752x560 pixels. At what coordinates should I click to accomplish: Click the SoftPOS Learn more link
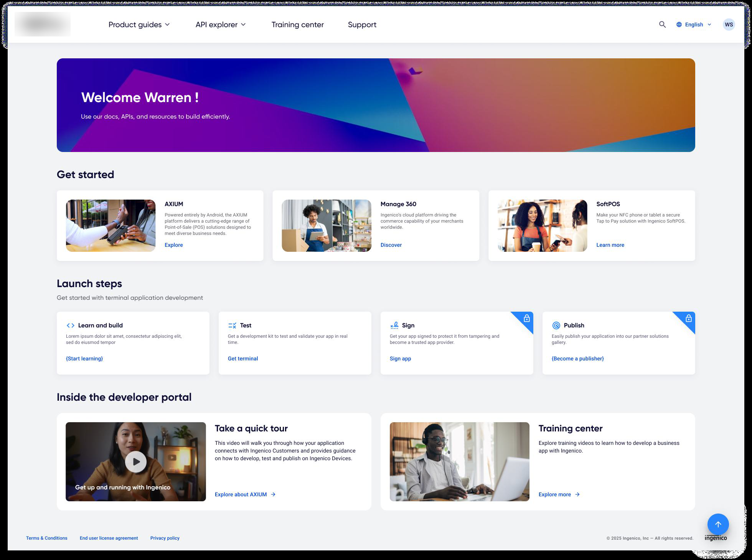coord(610,245)
